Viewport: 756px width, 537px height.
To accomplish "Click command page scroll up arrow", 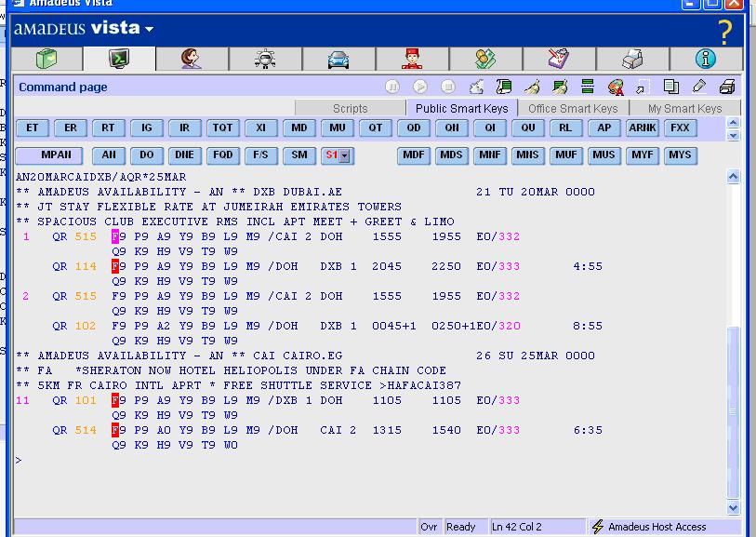I will [x=734, y=177].
